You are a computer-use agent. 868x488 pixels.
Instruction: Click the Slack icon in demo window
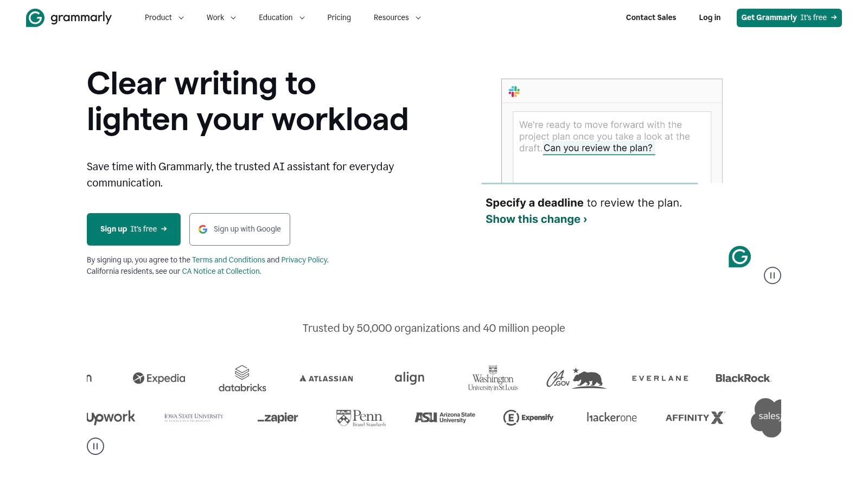tap(514, 91)
